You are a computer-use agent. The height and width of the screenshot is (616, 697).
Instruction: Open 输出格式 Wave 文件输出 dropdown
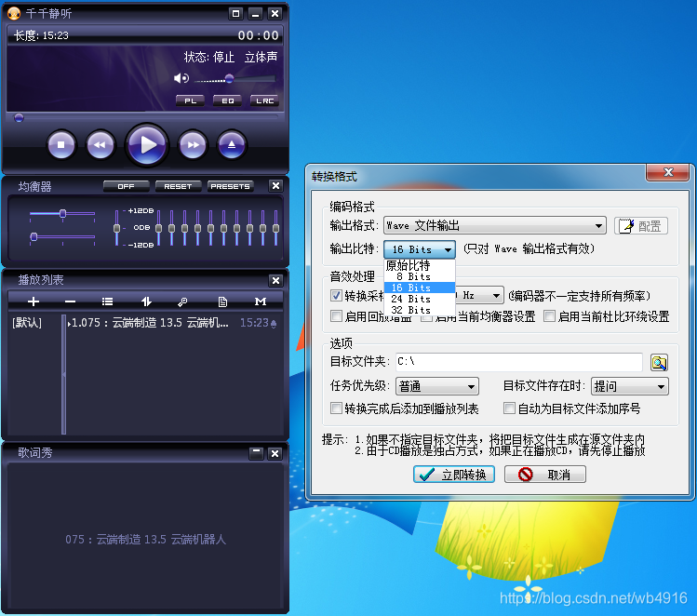click(x=495, y=225)
